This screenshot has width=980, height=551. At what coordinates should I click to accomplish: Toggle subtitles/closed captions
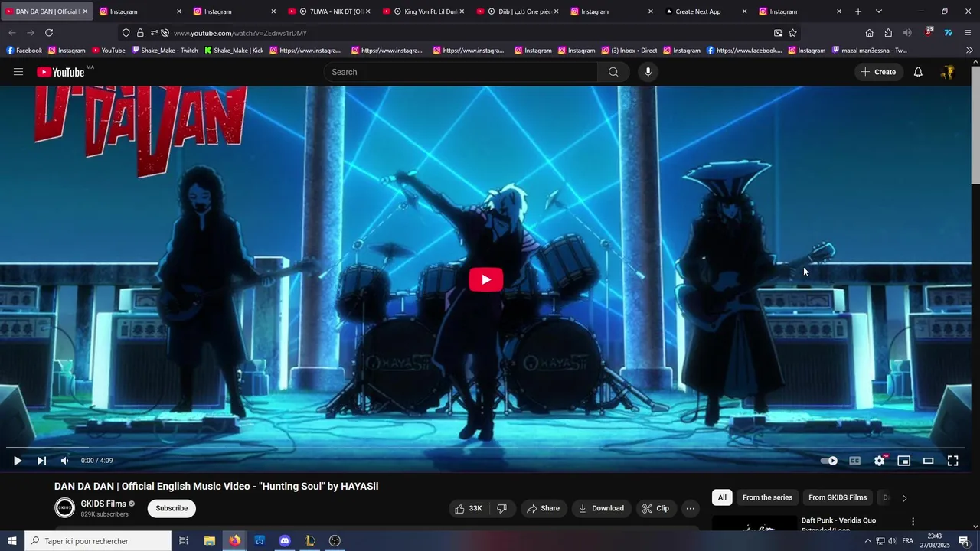tap(855, 461)
